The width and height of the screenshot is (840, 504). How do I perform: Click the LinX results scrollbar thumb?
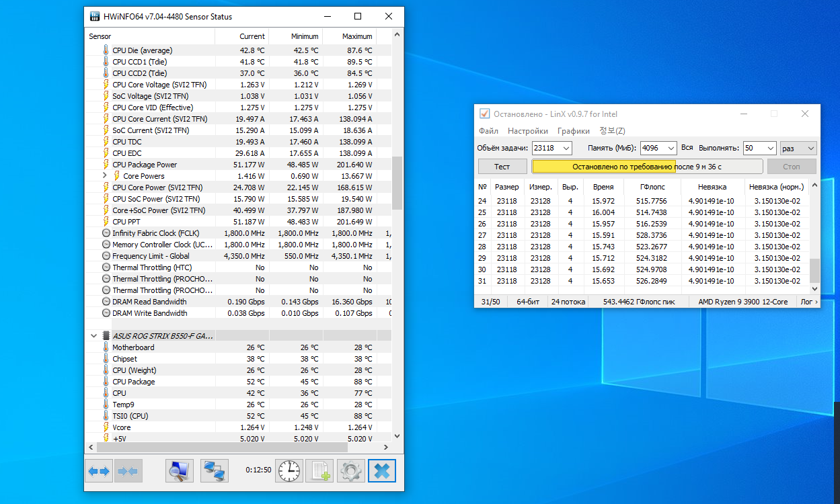(x=814, y=270)
